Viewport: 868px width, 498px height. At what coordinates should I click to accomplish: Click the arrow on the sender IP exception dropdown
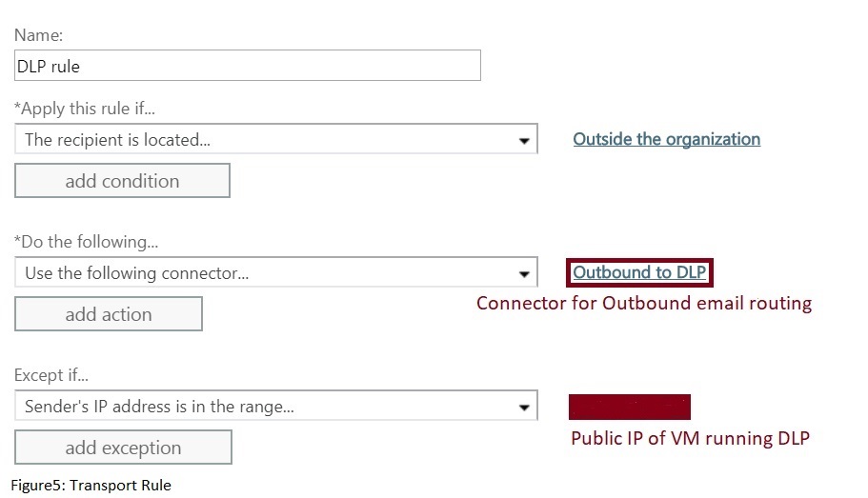click(524, 408)
